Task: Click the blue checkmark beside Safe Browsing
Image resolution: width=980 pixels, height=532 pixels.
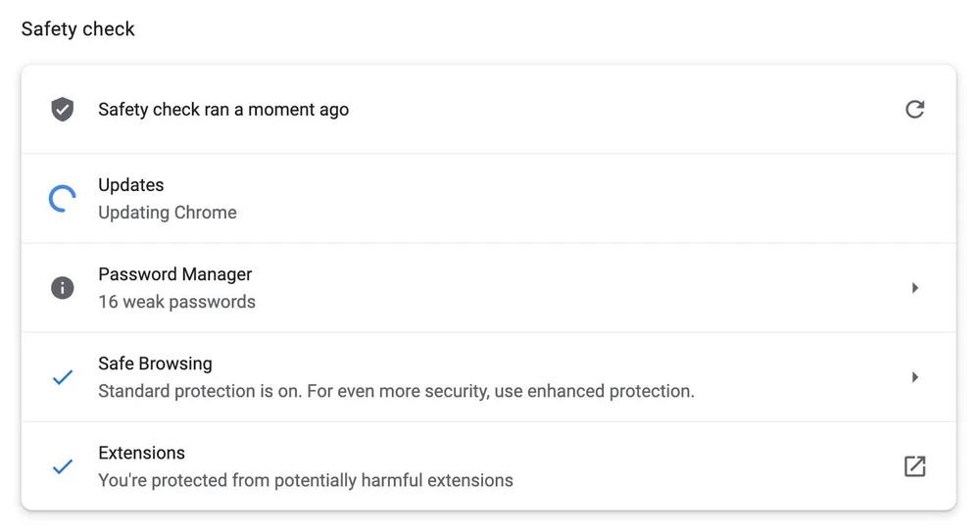Action: pos(63,377)
